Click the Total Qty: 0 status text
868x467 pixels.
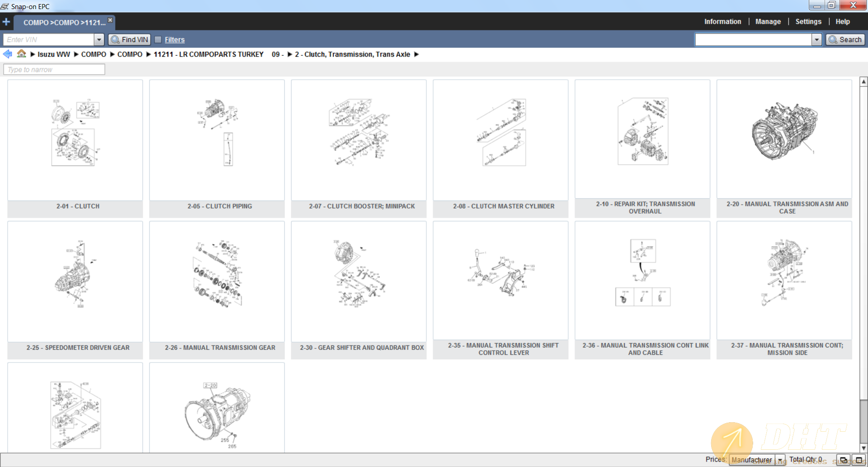point(806,459)
